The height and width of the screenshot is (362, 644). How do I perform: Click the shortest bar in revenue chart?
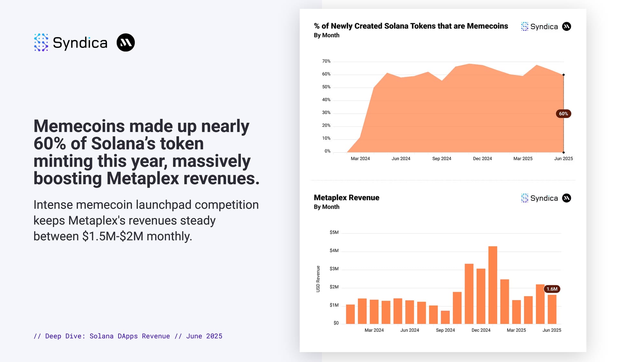445,317
